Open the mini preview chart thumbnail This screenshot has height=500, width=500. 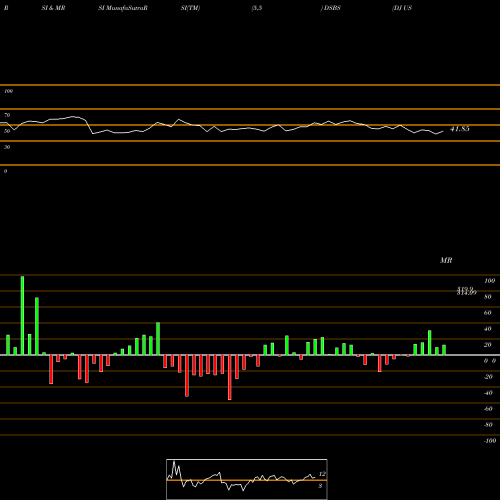coord(247,479)
